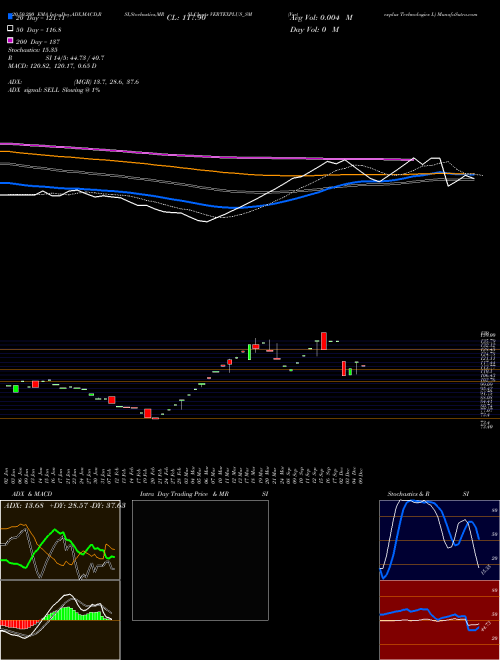Select the '200 Day = 187' legend text
The width and height of the screenshot is (500, 660).
[38, 42]
